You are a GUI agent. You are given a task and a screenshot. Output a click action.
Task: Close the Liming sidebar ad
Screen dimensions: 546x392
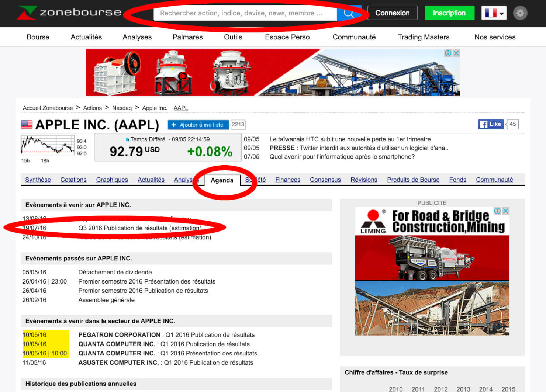[x=506, y=211]
